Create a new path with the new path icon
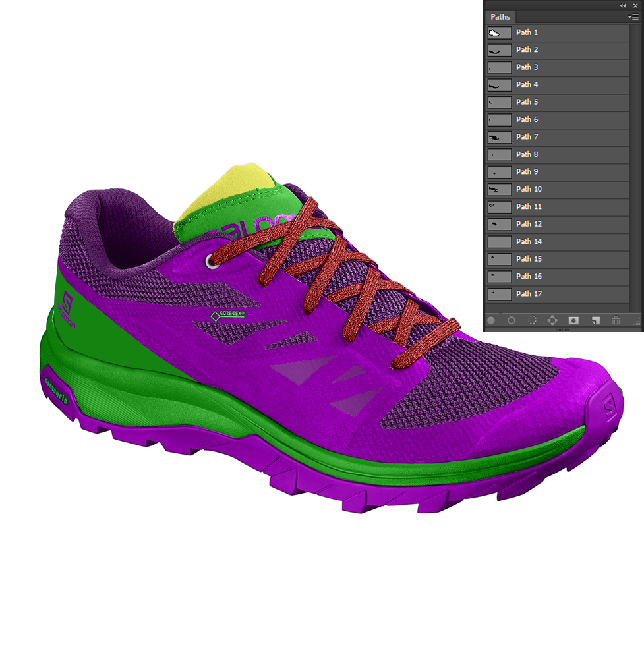Image resolution: width=644 pixels, height=659 pixels. [595, 320]
